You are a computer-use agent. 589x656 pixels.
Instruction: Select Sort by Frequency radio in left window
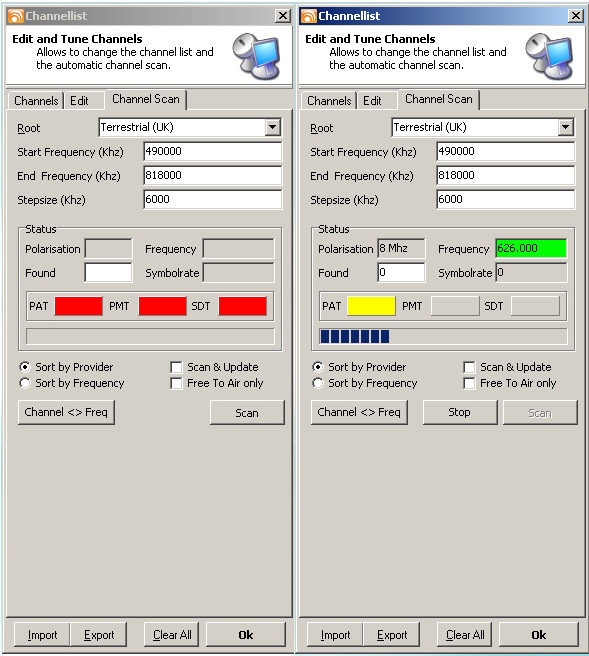coord(25,383)
